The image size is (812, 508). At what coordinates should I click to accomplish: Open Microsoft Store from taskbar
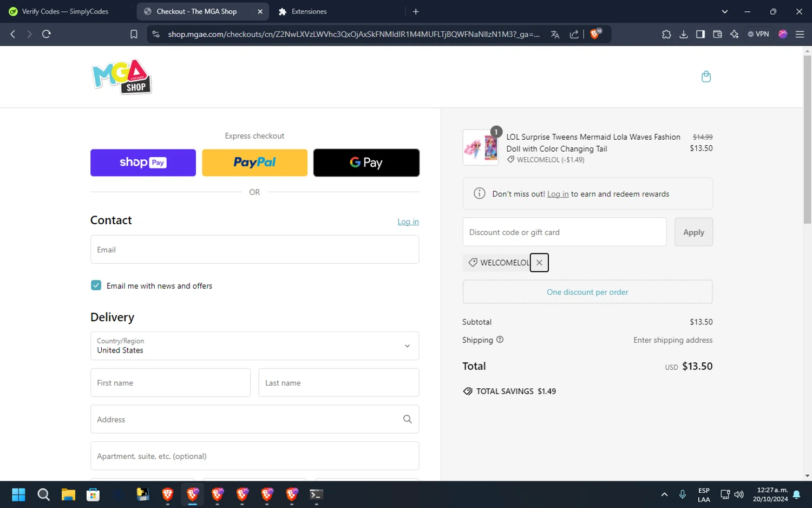(x=93, y=494)
